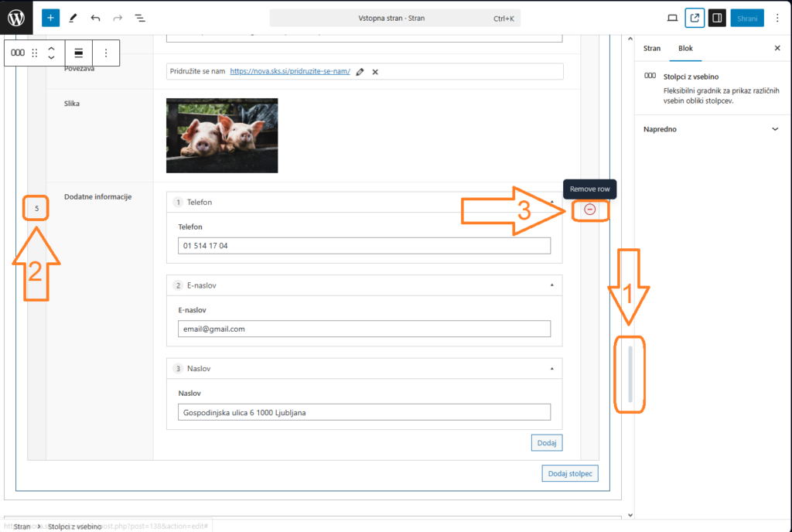Switch to the Stran tab
This screenshot has width=792, height=532.
tap(652, 48)
